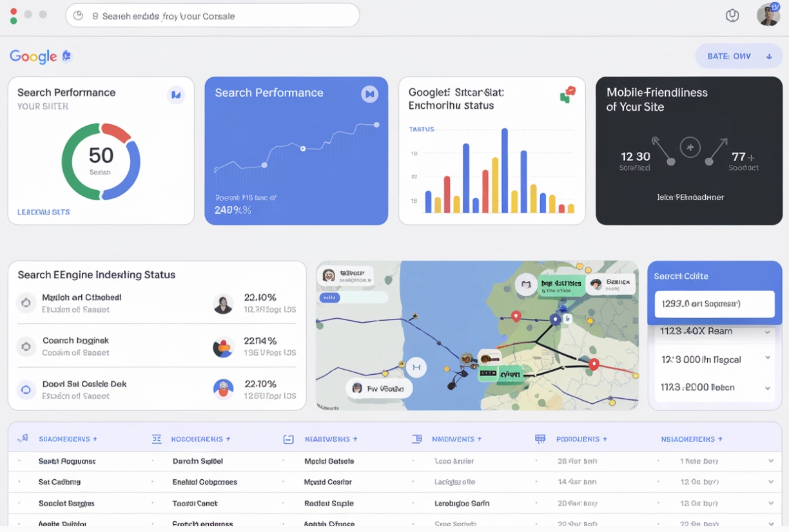Screen dimensions: 789x532
Task: Click the Google logo
Action: tap(34, 57)
